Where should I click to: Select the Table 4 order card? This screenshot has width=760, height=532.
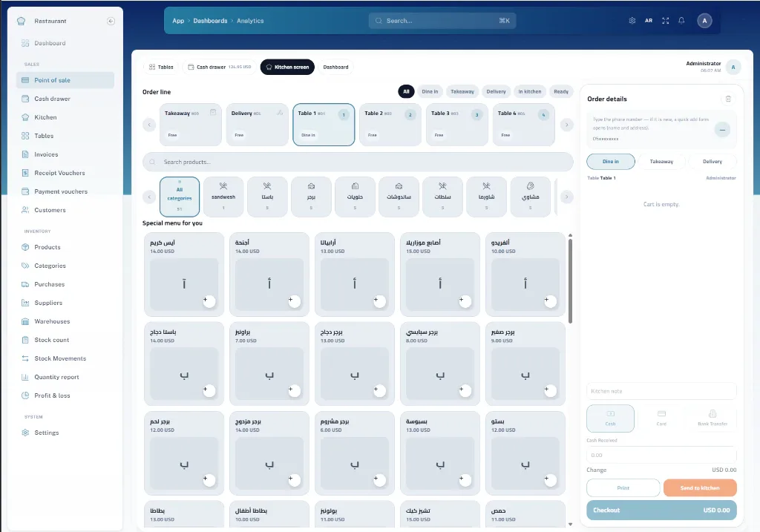pyautogui.click(x=524, y=125)
